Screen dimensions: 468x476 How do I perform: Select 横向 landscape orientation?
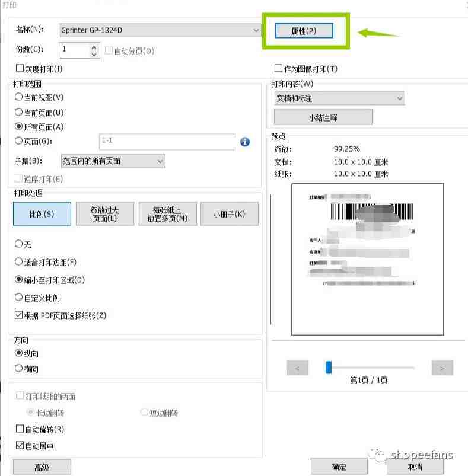click(19, 368)
